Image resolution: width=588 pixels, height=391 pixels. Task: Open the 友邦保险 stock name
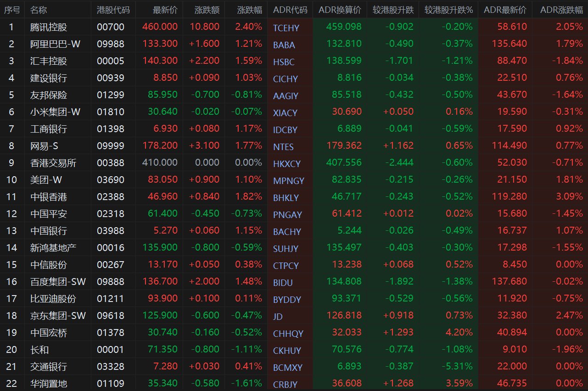[49, 95]
